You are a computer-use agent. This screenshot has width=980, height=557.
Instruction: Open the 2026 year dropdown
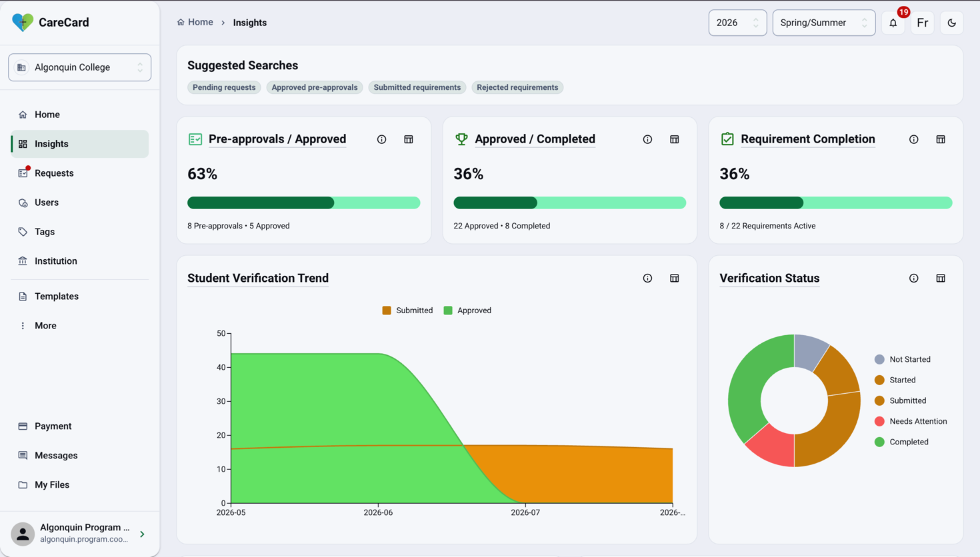click(x=737, y=23)
